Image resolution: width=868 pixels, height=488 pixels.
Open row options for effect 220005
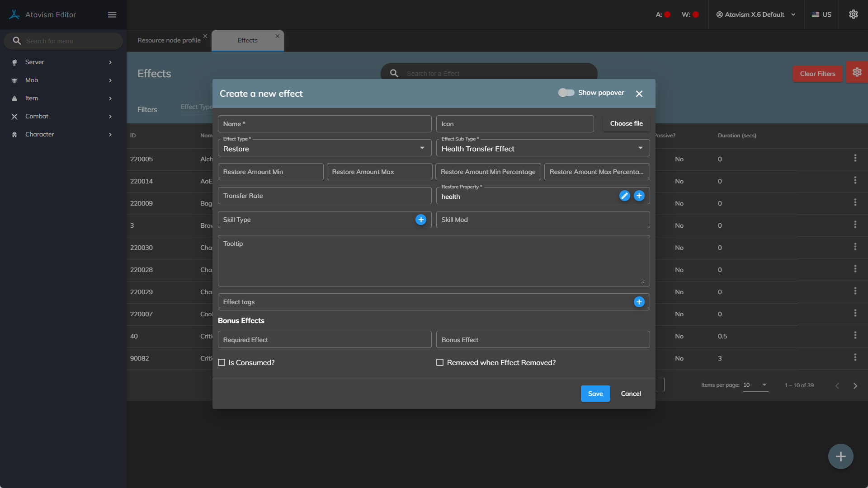[855, 158]
